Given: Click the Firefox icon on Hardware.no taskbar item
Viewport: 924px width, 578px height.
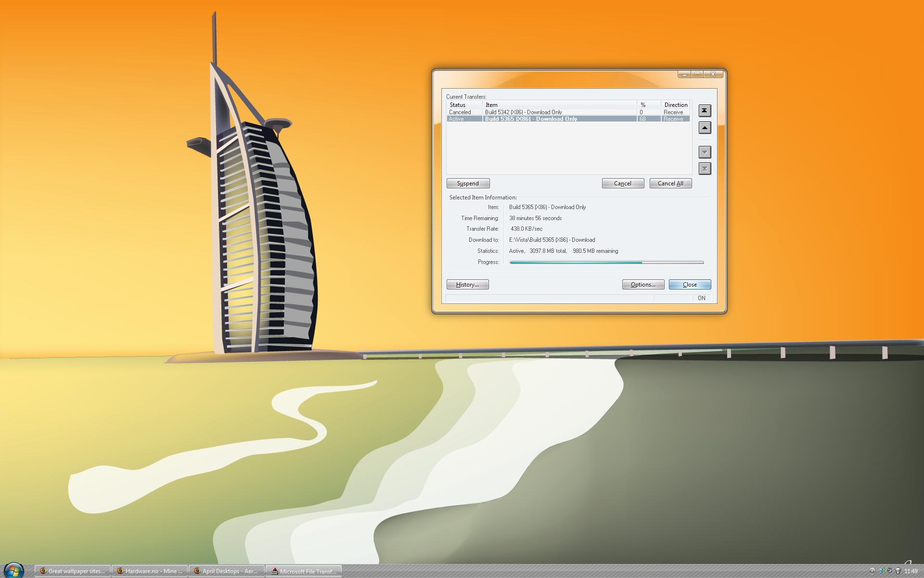Looking at the screenshot, I should (x=120, y=571).
